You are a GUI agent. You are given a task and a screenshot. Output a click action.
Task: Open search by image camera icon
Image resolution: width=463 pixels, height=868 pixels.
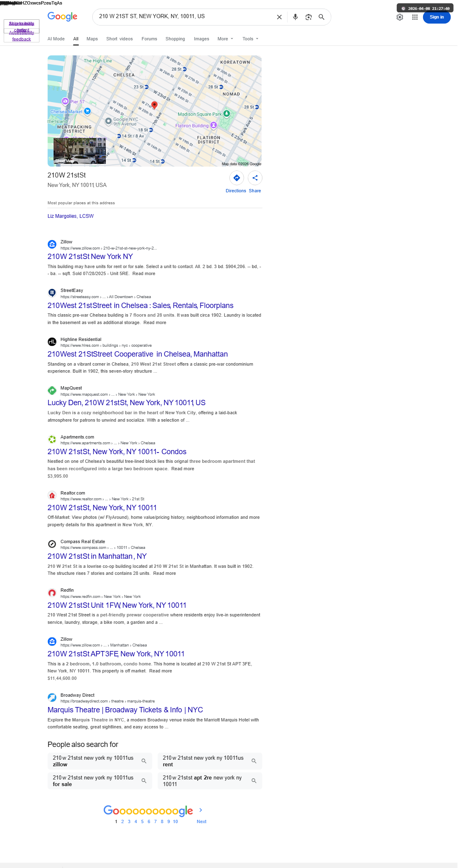pos(309,17)
